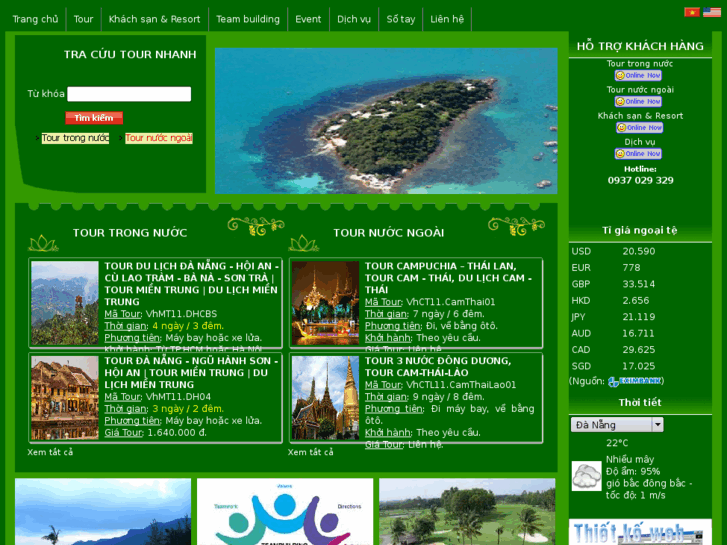This screenshot has height=545, width=727.
Task: Click the GBP rate 33.514
Action: 638,284
